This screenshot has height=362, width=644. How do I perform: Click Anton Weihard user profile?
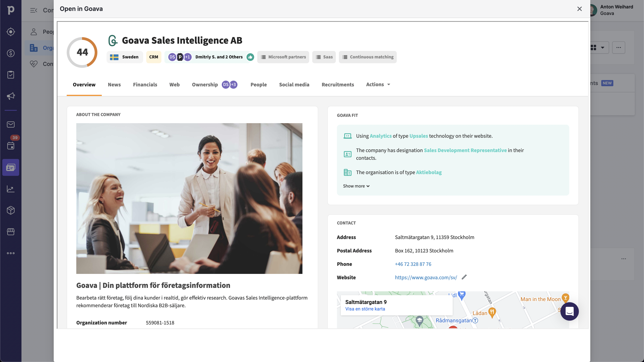pyautogui.click(x=611, y=10)
